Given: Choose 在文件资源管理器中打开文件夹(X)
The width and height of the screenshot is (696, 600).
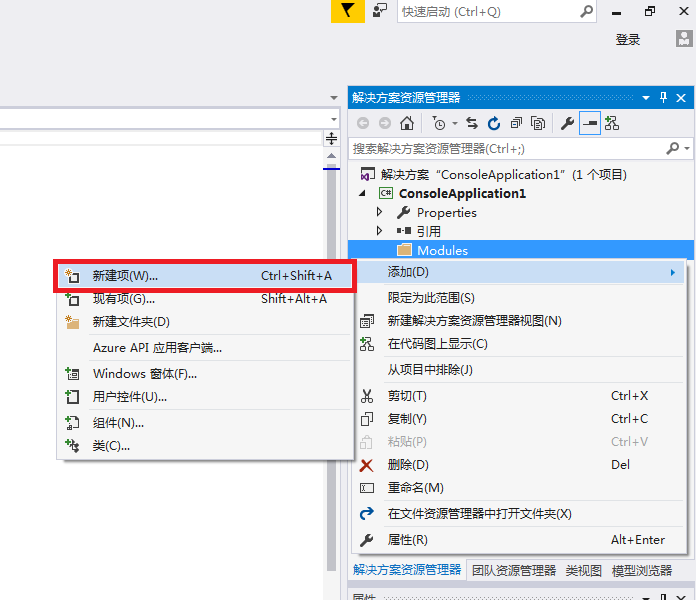Looking at the screenshot, I should (519, 514).
